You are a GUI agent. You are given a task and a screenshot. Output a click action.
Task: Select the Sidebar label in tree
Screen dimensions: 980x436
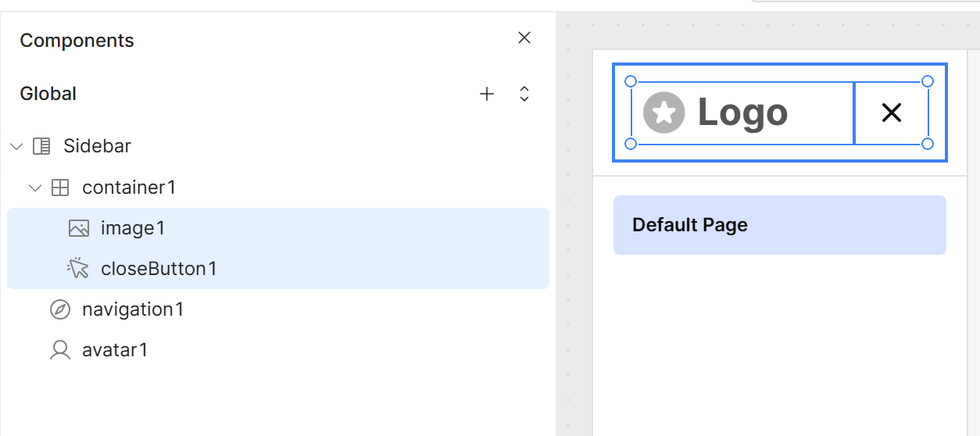(x=97, y=146)
